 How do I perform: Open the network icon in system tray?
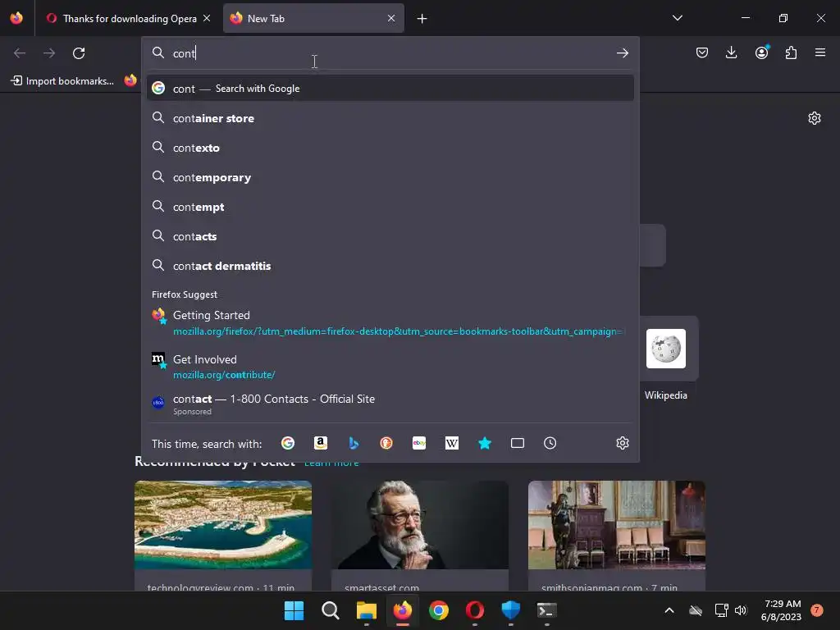721,610
